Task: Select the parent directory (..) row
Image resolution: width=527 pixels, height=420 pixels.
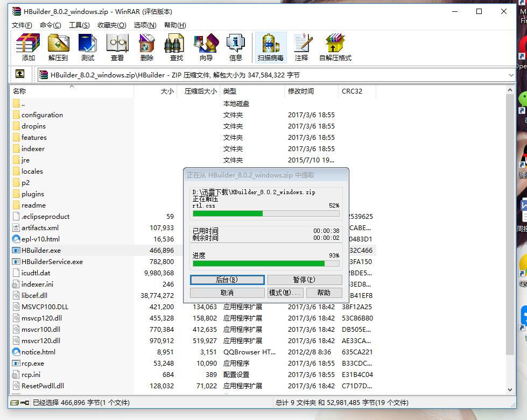Action: click(x=193, y=104)
